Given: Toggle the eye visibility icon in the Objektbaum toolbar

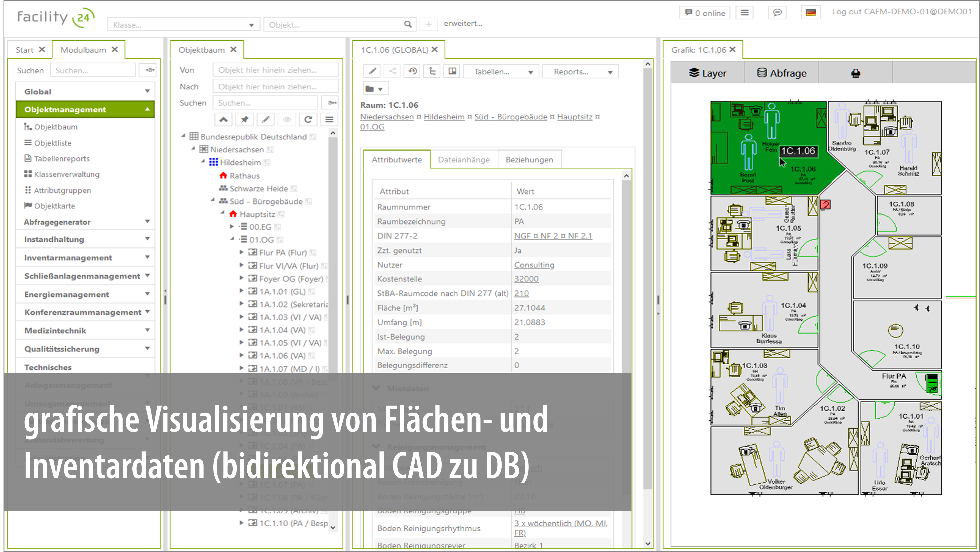Looking at the screenshot, I should (287, 120).
